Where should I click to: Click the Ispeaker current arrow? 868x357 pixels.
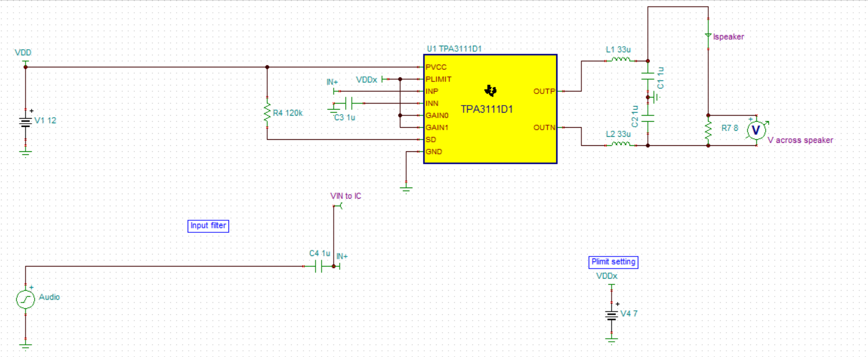pos(708,35)
